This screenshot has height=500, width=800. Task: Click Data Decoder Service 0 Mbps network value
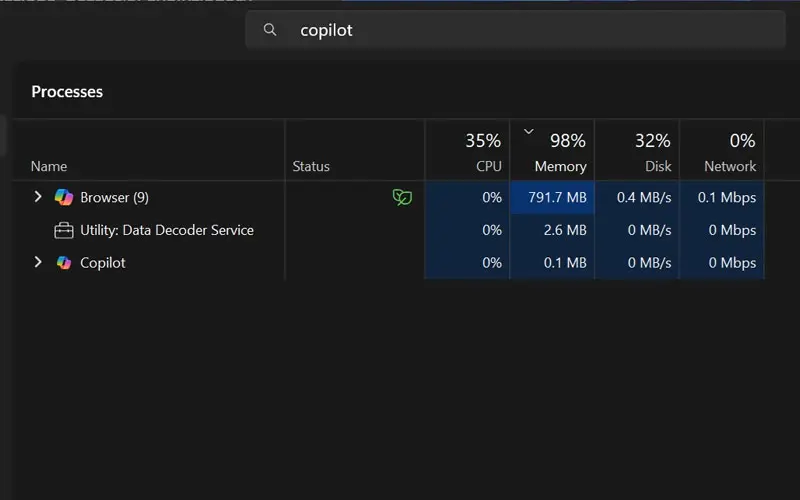[x=732, y=230]
